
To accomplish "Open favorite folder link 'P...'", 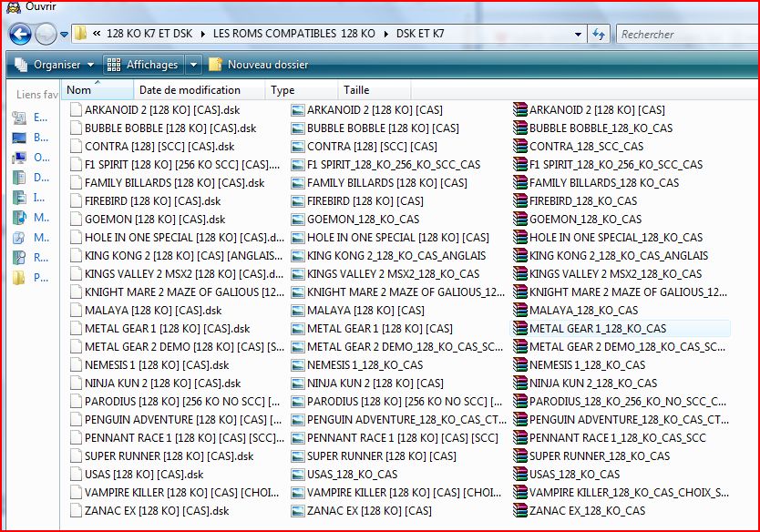I will pos(30,278).
